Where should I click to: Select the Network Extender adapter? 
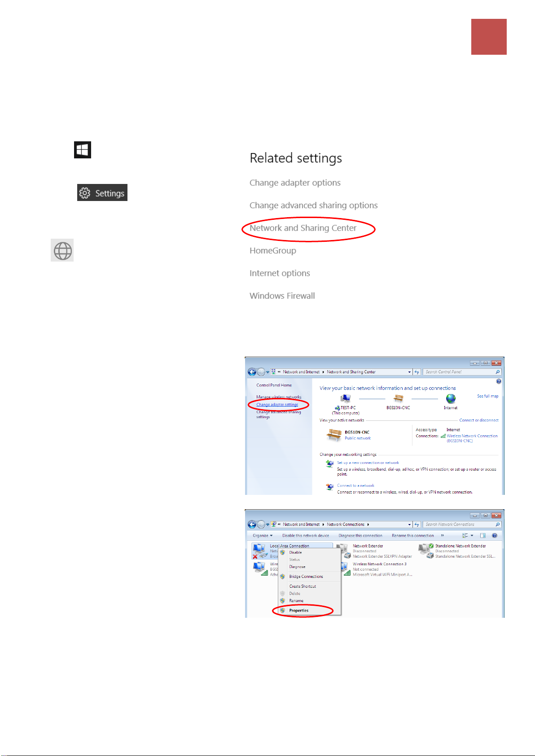click(x=375, y=551)
